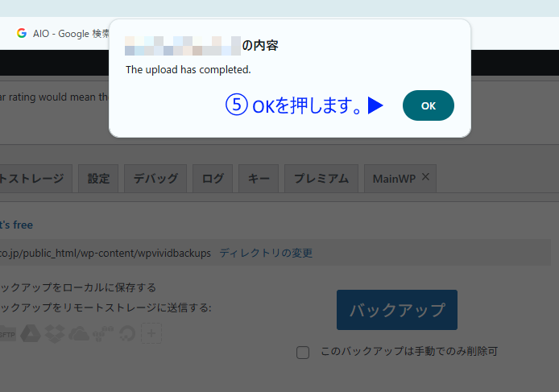Open the 設定 tab
Viewport: 559px width, 392px height.
click(x=99, y=179)
